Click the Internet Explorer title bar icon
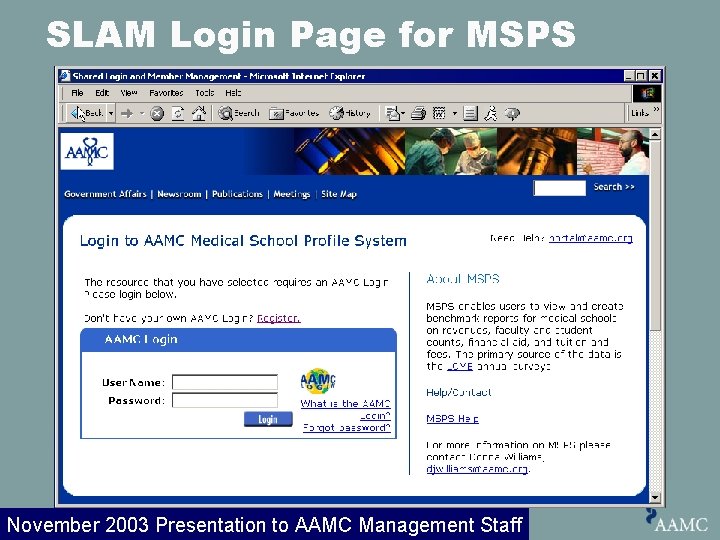The height and width of the screenshot is (540, 720). (x=65, y=76)
